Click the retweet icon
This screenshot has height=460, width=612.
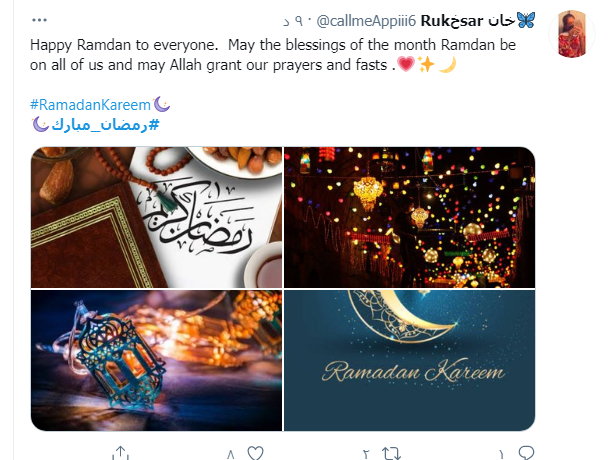pos(391,453)
